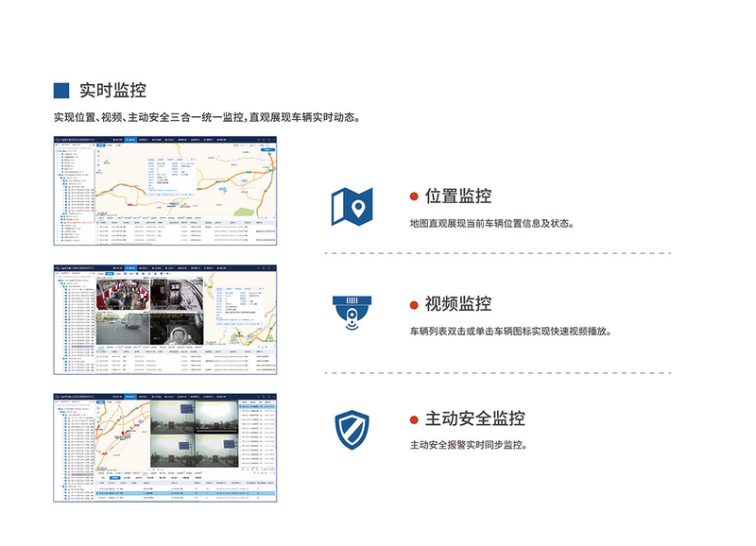The width and height of the screenshot is (756, 546).
Task: Open the map position monitoring screenshot
Action: pyautogui.click(x=165, y=191)
